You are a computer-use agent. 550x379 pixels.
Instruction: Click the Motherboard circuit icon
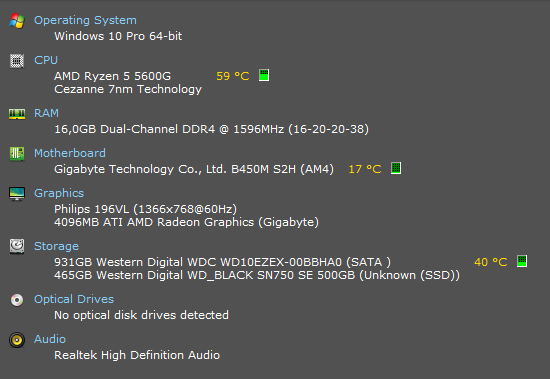tap(17, 154)
